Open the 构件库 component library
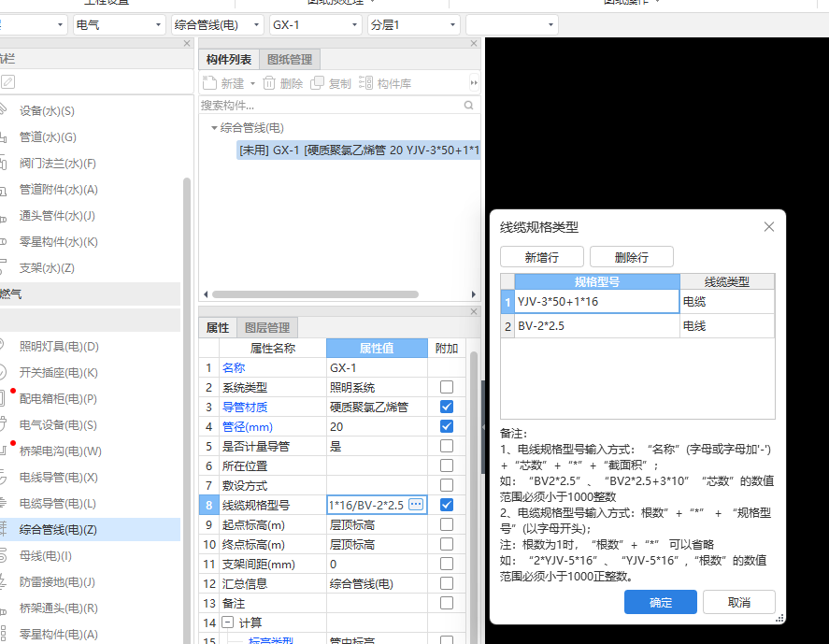The height and width of the screenshot is (644, 829). pos(385,83)
